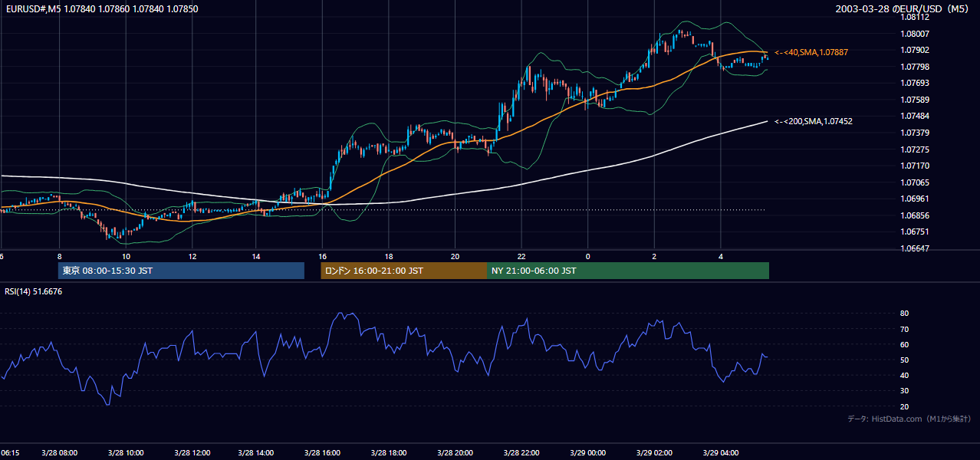
Task: Click price axis value 1.07589
Action: (915, 100)
